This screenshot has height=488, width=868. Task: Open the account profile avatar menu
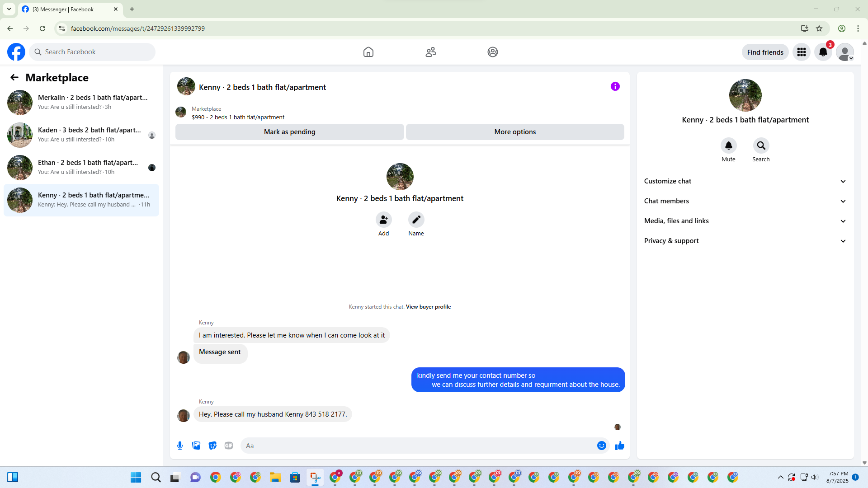845,52
